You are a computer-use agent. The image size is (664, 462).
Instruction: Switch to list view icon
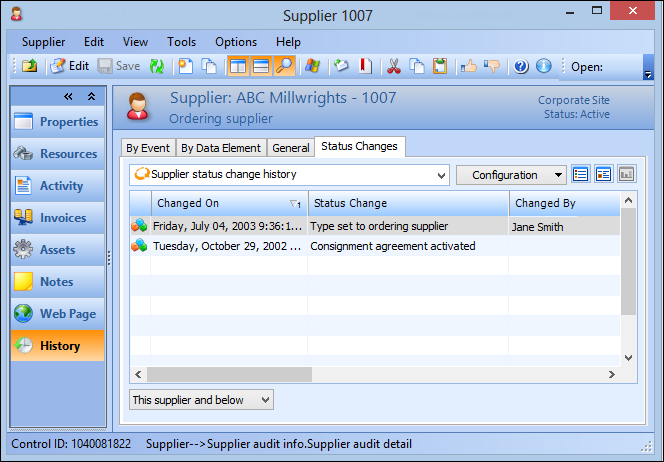[x=581, y=174]
